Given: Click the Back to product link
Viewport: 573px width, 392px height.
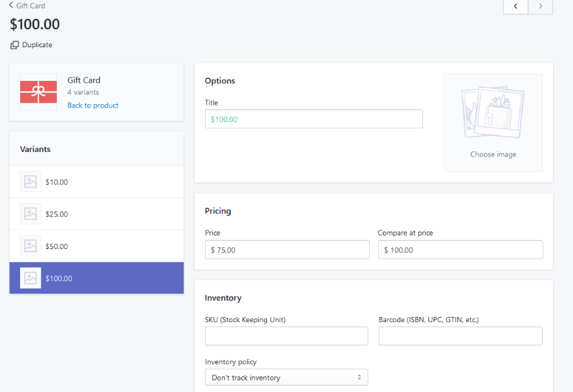Looking at the screenshot, I should [92, 105].
